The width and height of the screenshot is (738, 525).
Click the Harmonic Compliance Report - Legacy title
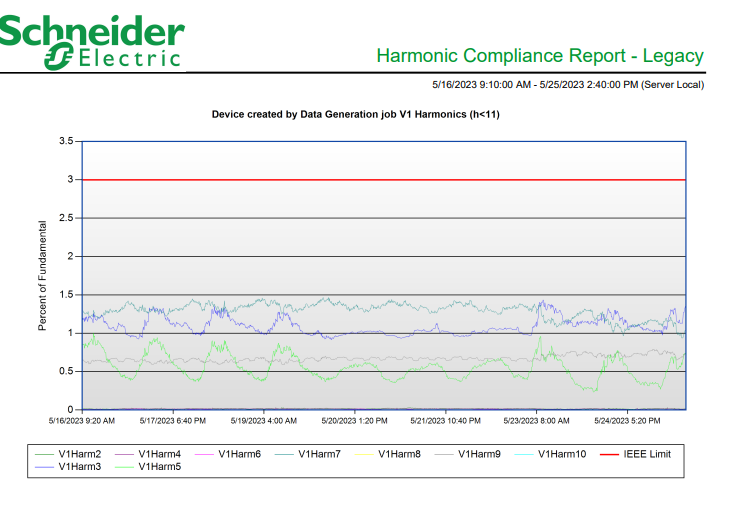coord(540,56)
